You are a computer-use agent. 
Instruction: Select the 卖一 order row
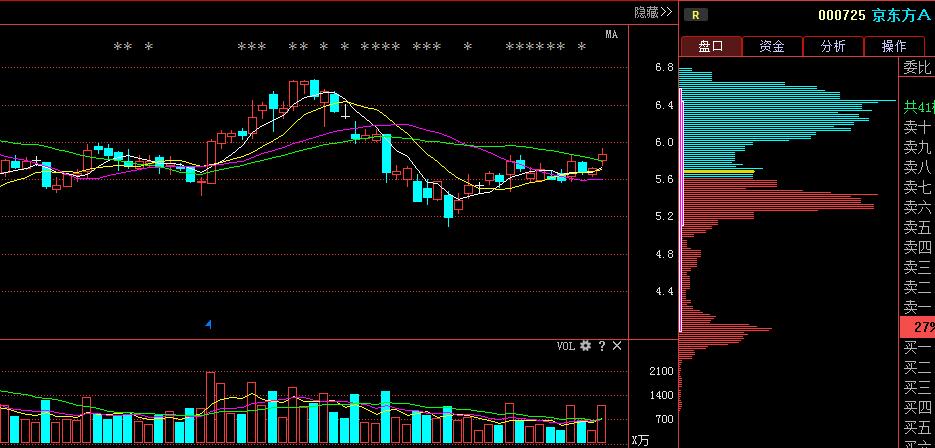pyautogui.click(x=916, y=307)
